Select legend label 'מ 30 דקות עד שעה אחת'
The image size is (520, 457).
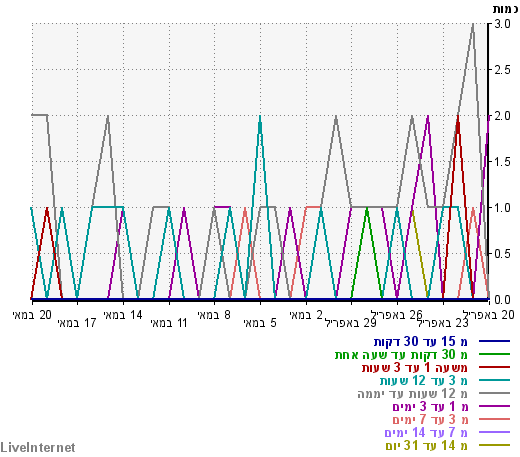[x=401, y=355]
